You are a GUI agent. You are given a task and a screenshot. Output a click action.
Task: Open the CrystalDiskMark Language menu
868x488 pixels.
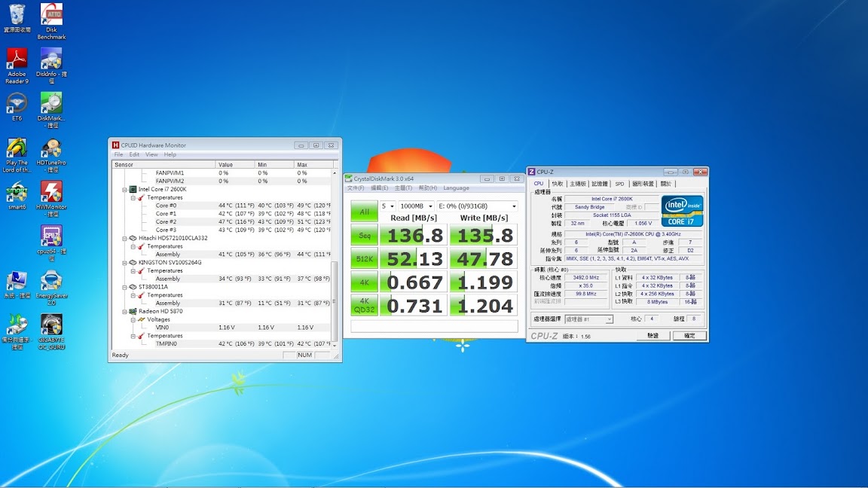point(456,188)
